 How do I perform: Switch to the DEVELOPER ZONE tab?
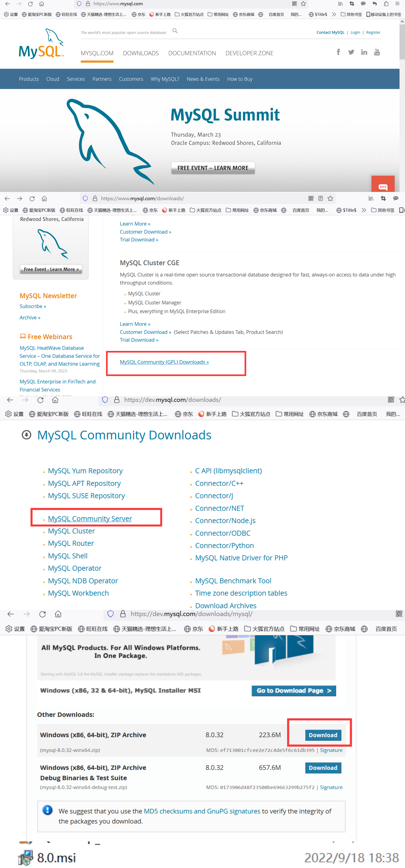[249, 53]
